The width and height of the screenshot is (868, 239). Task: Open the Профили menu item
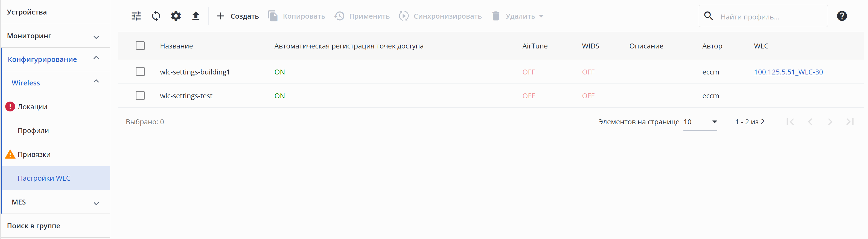(33, 131)
